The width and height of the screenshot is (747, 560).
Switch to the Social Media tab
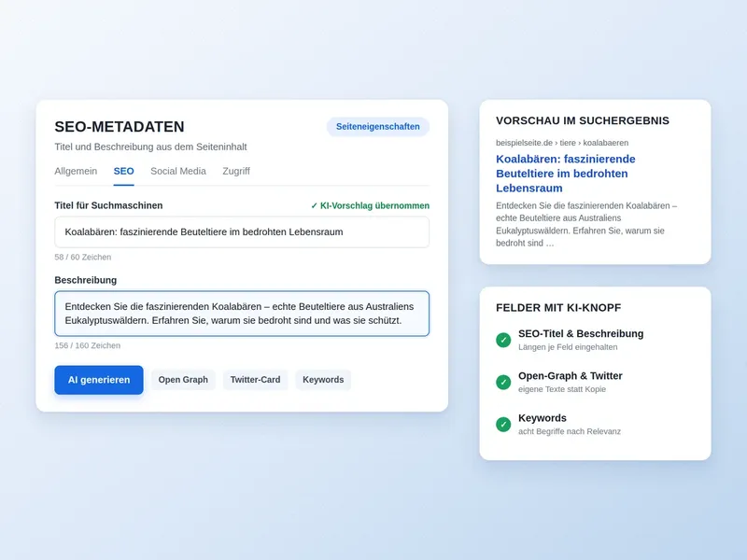tap(178, 172)
